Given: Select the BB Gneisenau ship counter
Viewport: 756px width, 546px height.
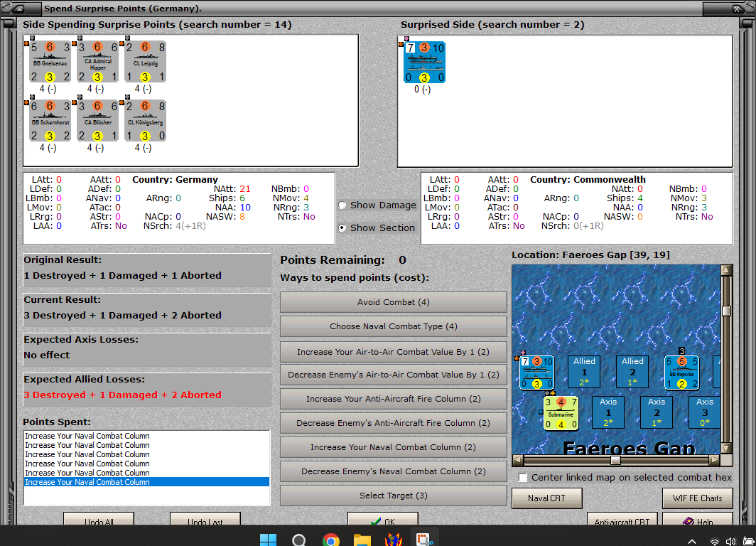Looking at the screenshot, I should 50,62.
